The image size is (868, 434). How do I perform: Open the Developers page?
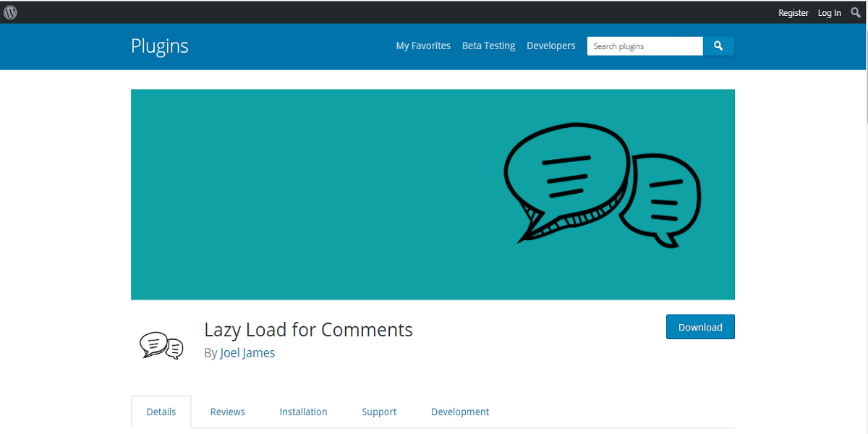[x=551, y=46]
